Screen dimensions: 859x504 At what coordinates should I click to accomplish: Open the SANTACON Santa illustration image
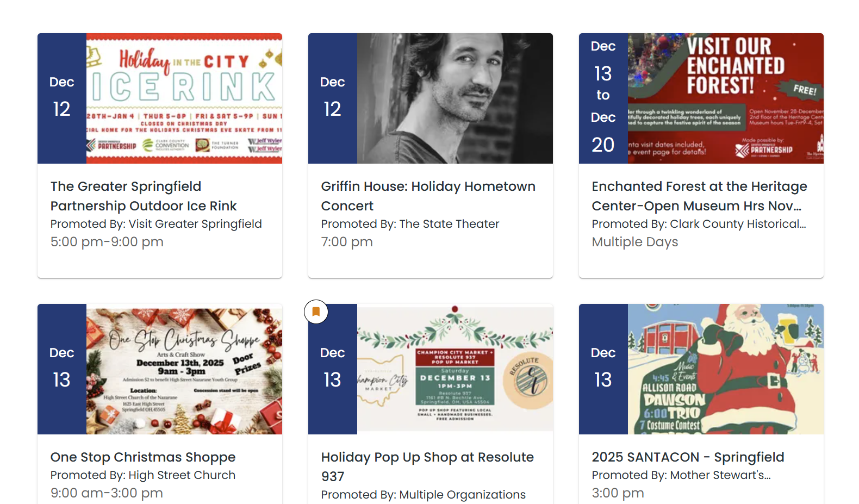[725, 369]
